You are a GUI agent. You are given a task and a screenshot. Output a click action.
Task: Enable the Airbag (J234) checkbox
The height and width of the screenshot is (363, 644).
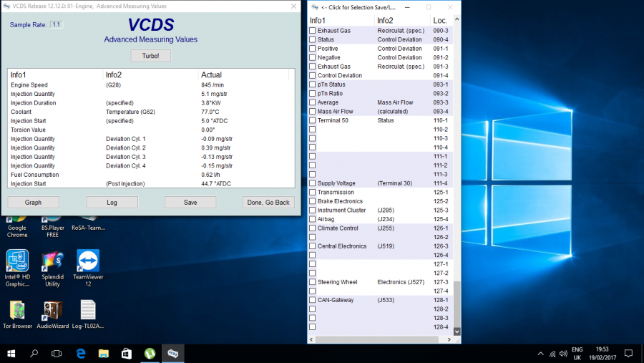coord(312,219)
